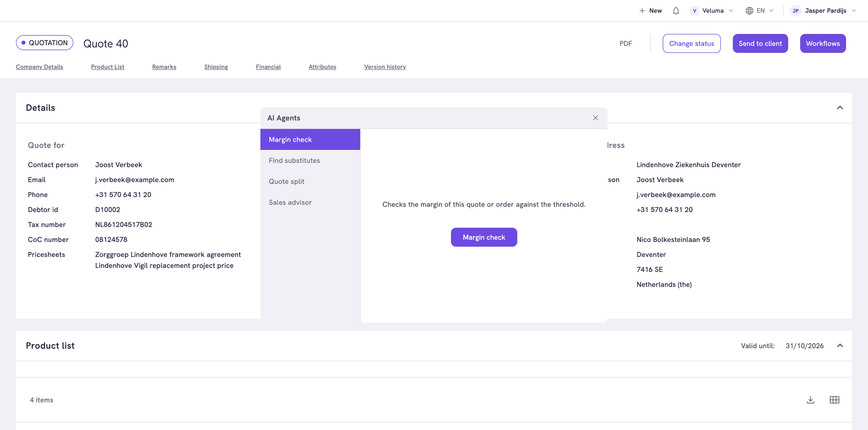The width and height of the screenshot is (868, 430).
Task: Collapse the Details section chevron
Action: (840, 108)
